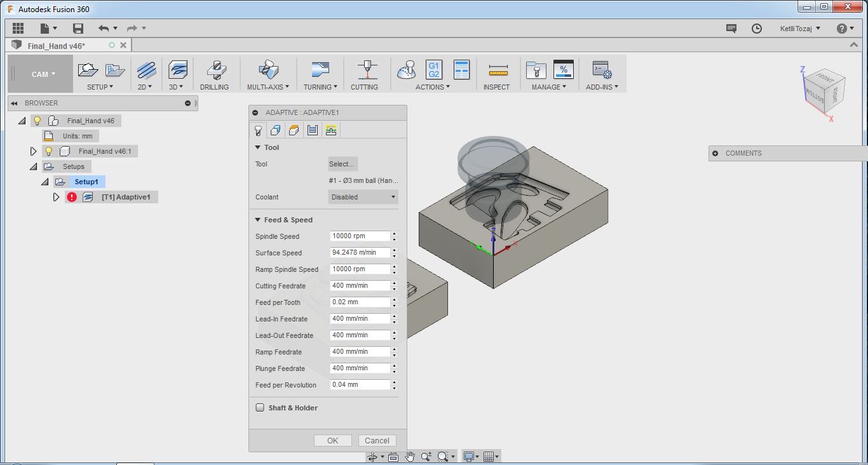Click the Redo arrow icon
This screenshot has width=868, height=465.
(x=132, y=28)
